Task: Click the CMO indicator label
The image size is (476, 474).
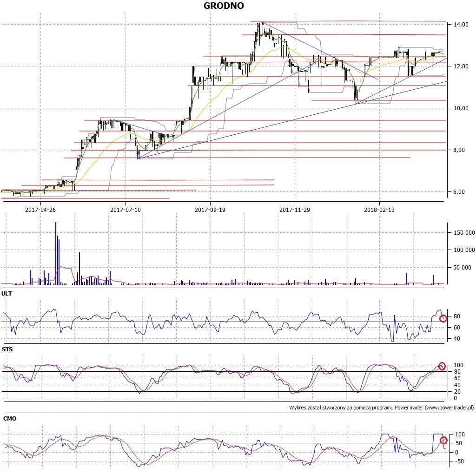Action: click(x=10, y=419)
